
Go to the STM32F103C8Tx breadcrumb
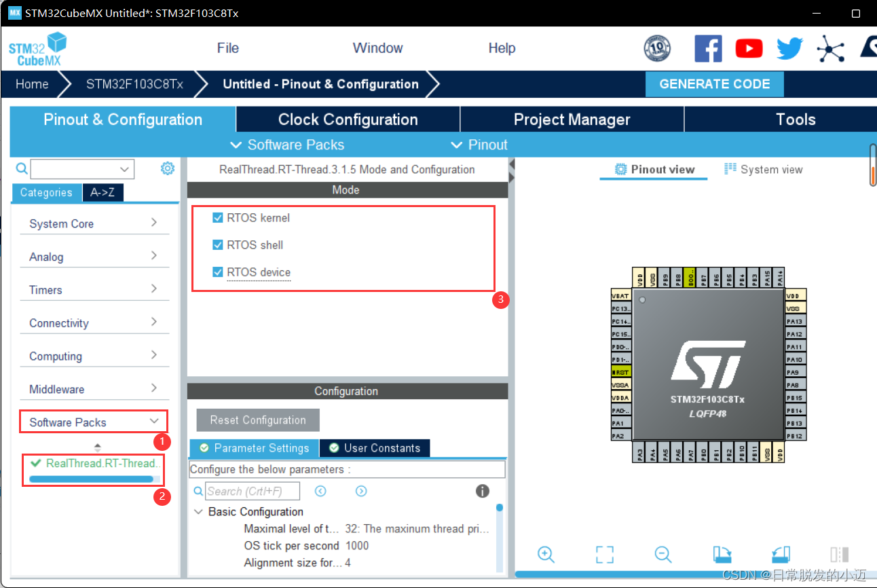(x=134, y=84)
